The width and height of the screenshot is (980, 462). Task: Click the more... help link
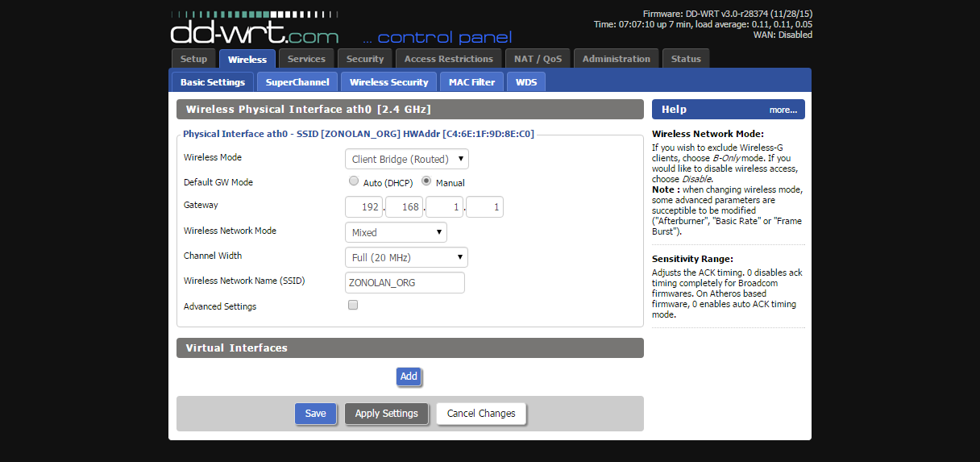[783, 110]
